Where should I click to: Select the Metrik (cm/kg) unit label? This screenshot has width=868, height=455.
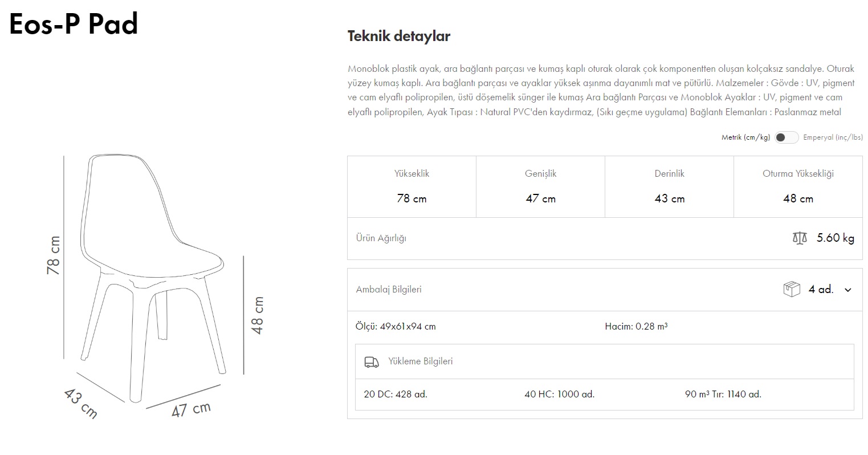coord(745,137)
